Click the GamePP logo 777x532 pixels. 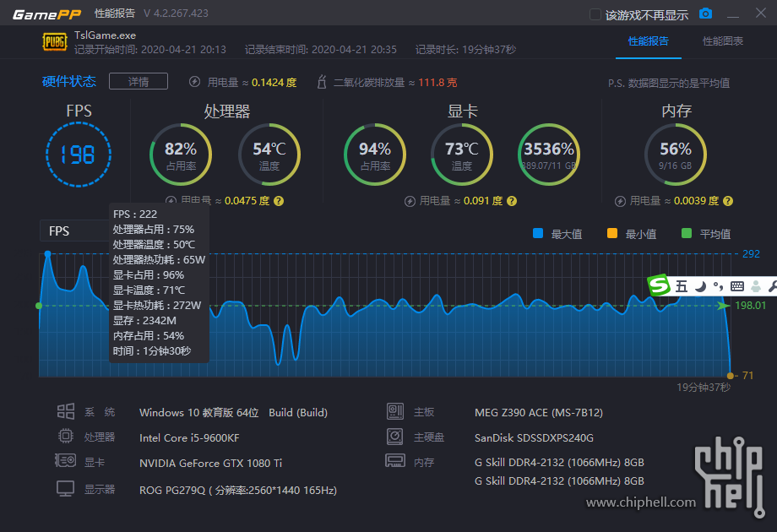[x=47, y=14]
